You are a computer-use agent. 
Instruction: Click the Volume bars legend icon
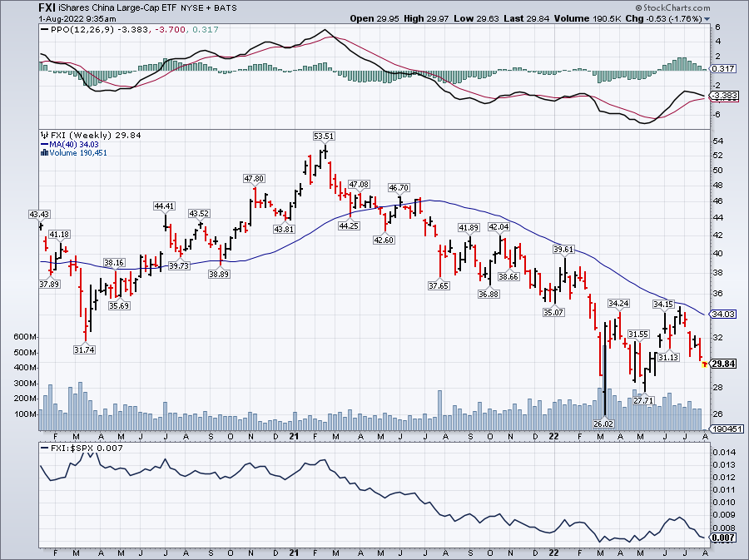(44, 153)
